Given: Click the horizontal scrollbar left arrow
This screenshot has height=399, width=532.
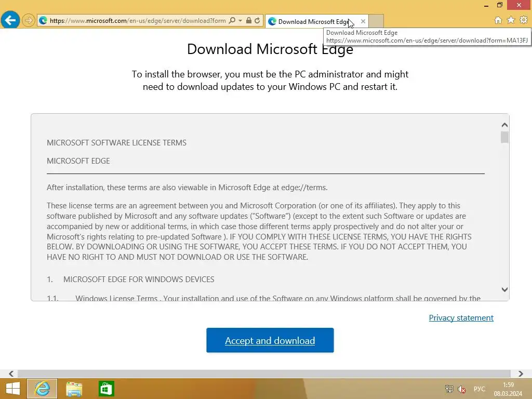Looking at the screenshot, I should point(11,374).
